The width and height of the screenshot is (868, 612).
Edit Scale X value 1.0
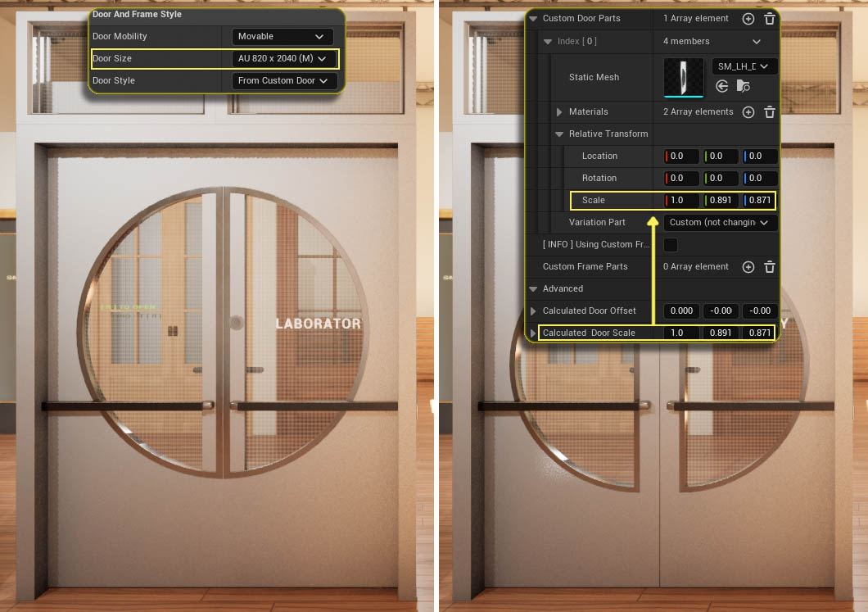pos(681,201)
